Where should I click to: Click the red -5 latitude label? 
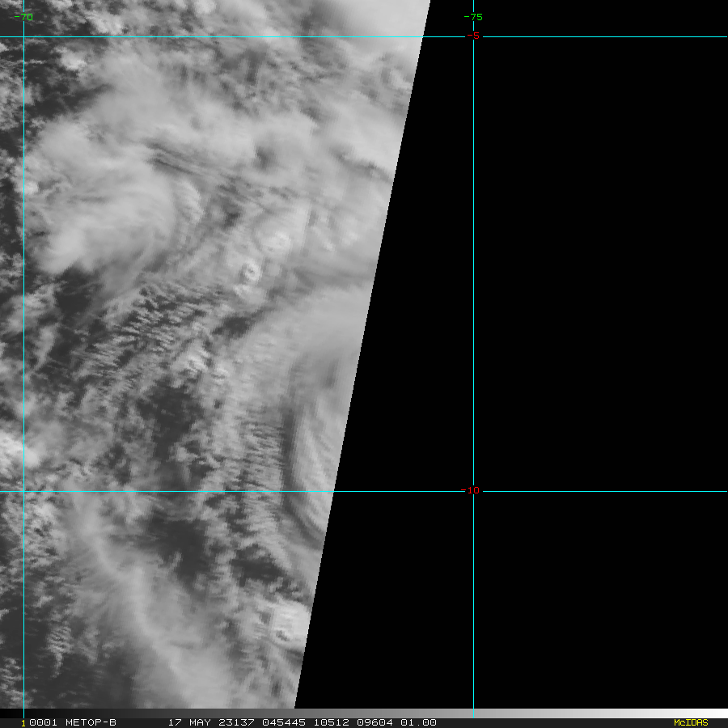click(x=473, y=36)
